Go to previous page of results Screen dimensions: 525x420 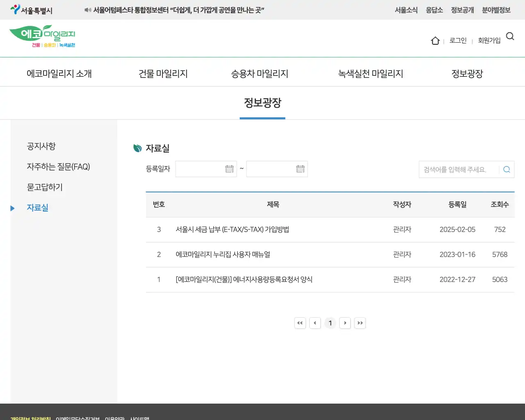tap(315, 323)
